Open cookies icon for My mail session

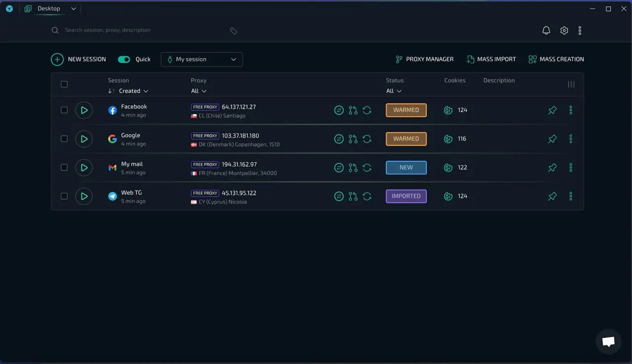pos(448,168)
